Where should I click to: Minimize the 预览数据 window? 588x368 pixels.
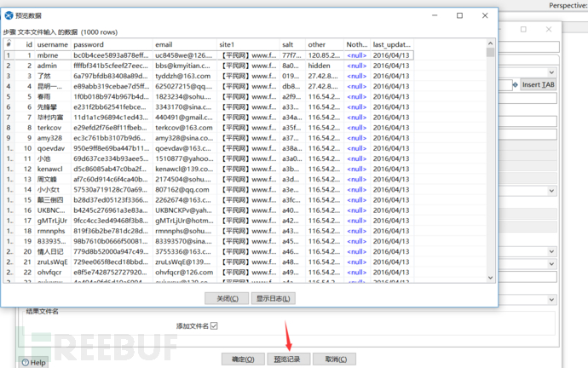point(435,15)
